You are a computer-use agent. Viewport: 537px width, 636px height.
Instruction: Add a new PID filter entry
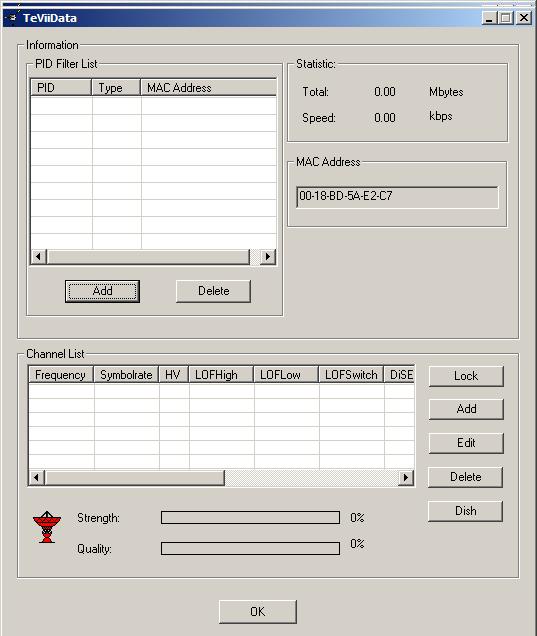click(x=102, y=291)
